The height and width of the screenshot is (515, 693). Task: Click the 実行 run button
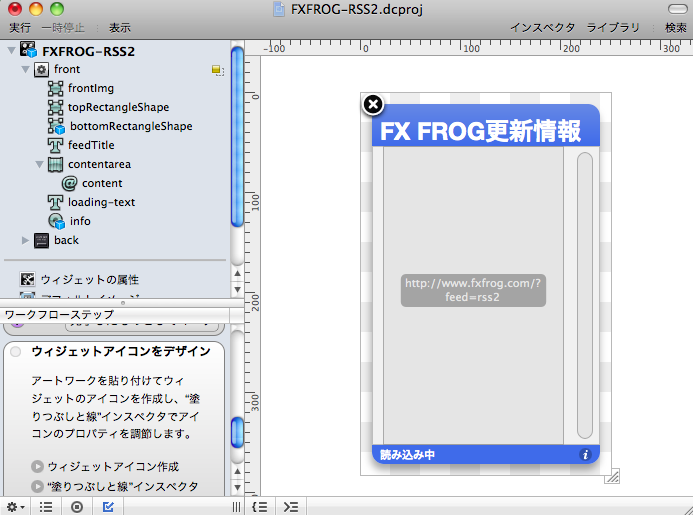(x=19, y=27)
